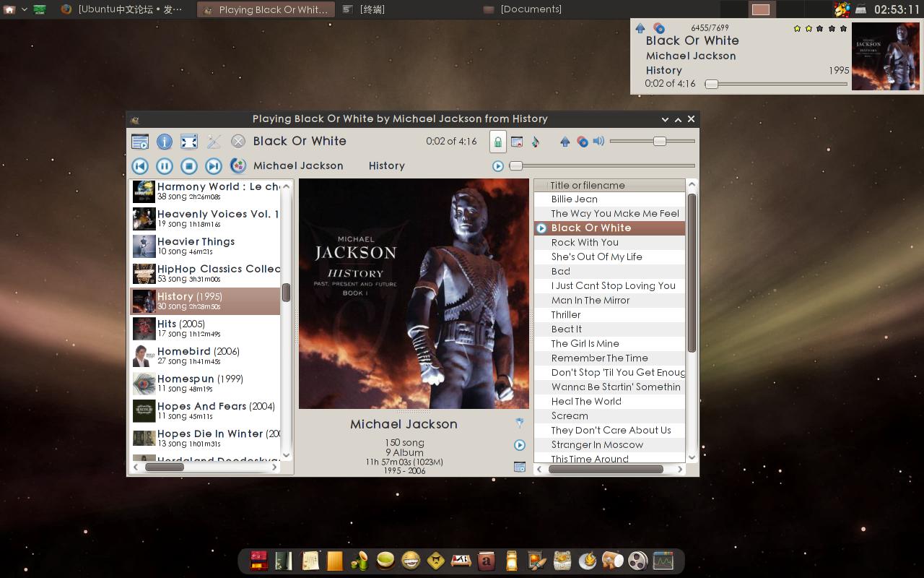Select the Heavenly Voices Vol. 1 album
Screen dimensions: 924x578
[205, 219]
